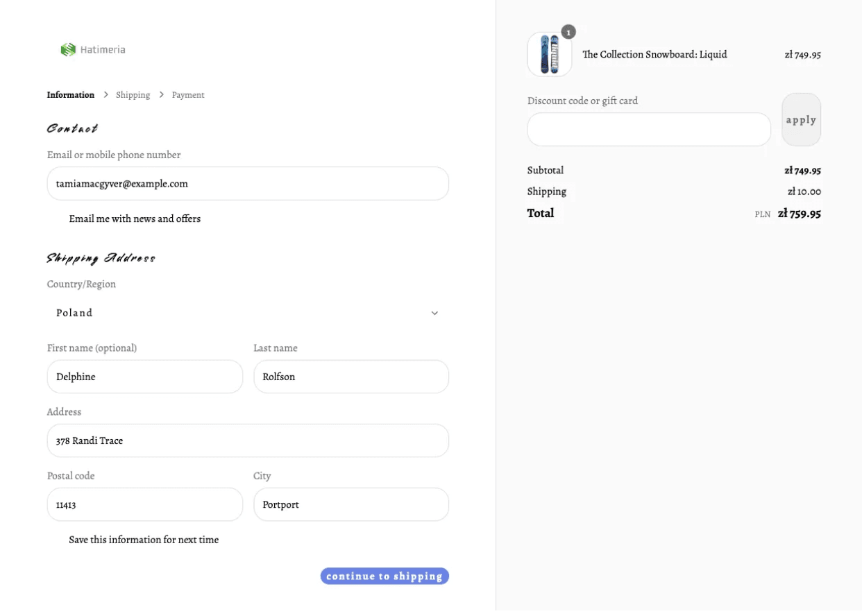Click the Hatimeria logo icon
Screen dimensions: 862x616
[68, 49]
